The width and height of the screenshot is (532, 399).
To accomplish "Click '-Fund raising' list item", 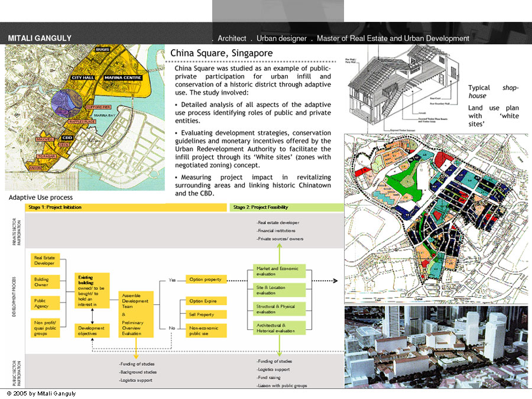I will click(269, 378).
